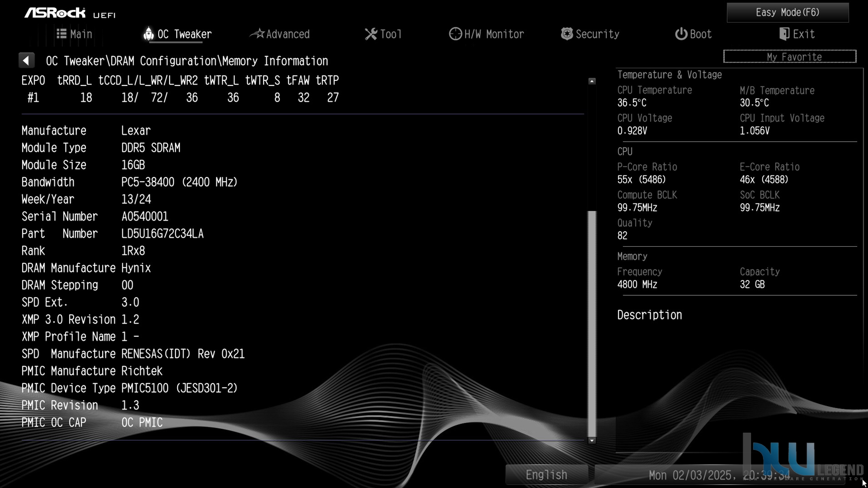Click the vertical scrollbar thumb
This screenshot has width=868, height=488.
tap(592, 324)
